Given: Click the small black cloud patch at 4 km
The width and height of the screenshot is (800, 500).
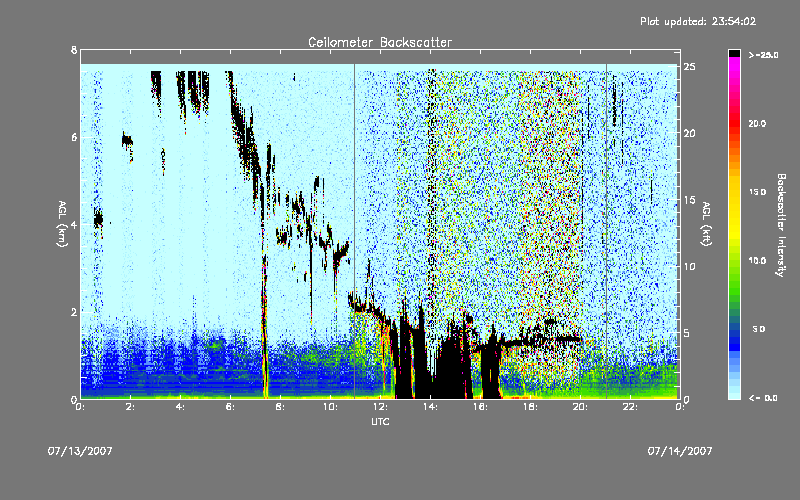Looking at the screenshot, I should click(x=98, y=219).
